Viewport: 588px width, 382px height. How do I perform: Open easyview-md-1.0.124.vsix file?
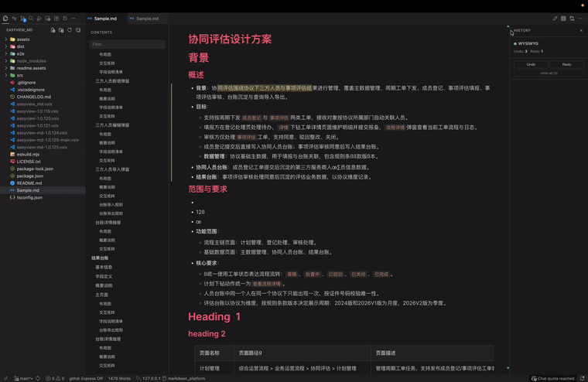pos(42,133)
